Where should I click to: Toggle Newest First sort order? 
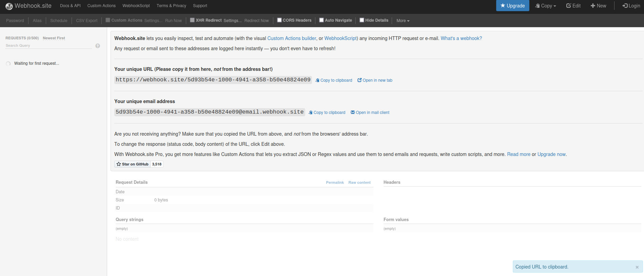coord(54,38)
